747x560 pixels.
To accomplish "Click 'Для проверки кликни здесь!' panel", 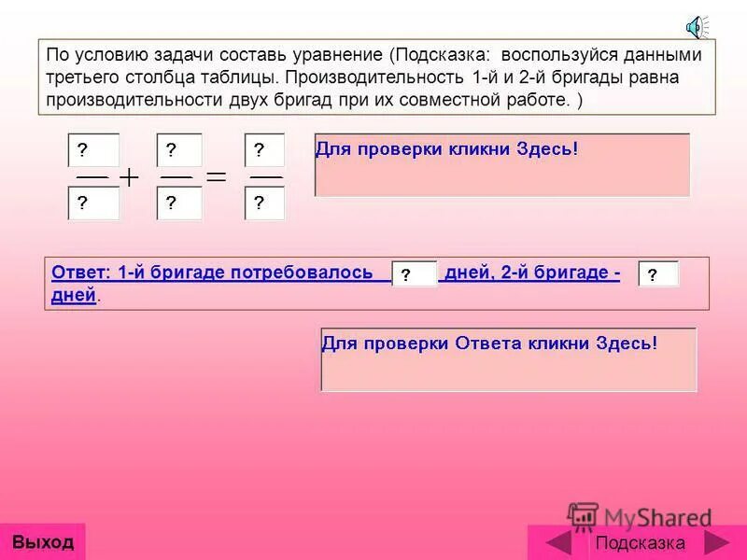I will point(504,163).
